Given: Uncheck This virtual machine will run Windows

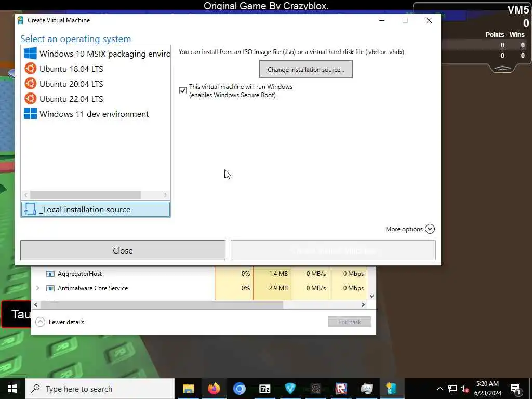Looking at the screenshot, I should tap(183, 90).
